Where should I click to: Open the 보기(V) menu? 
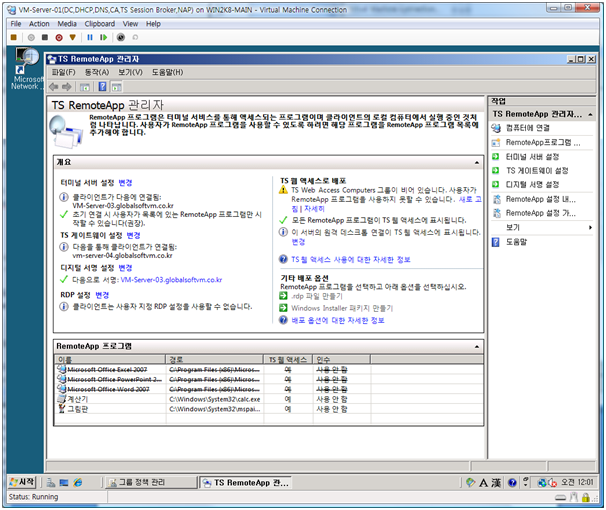pos(130,72)
